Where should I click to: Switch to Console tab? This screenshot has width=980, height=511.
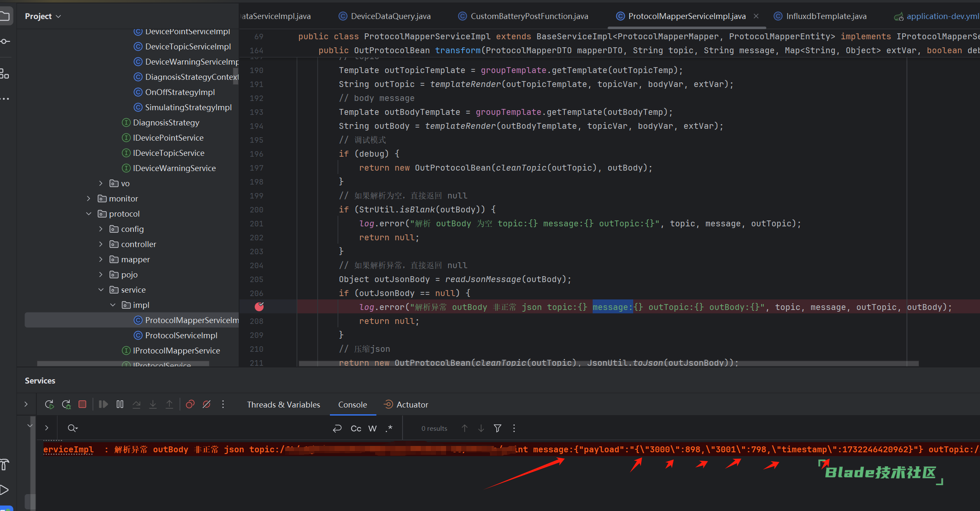click(352, 405)
